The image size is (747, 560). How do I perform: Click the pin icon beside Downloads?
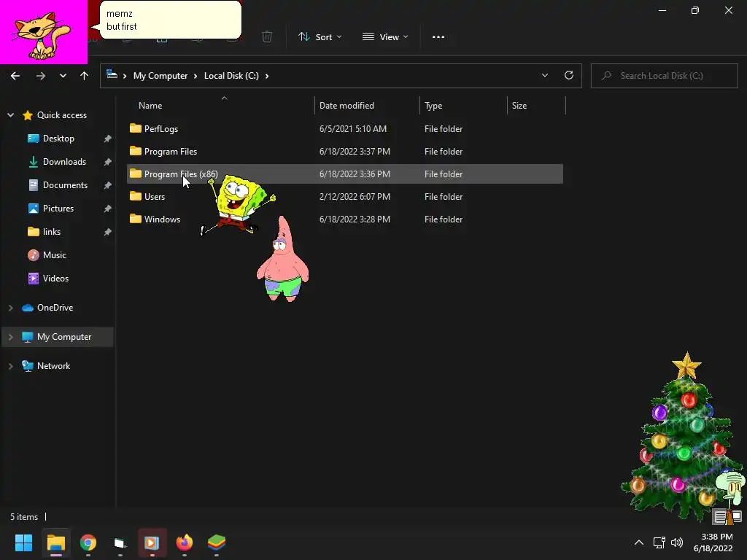(108, 162)
